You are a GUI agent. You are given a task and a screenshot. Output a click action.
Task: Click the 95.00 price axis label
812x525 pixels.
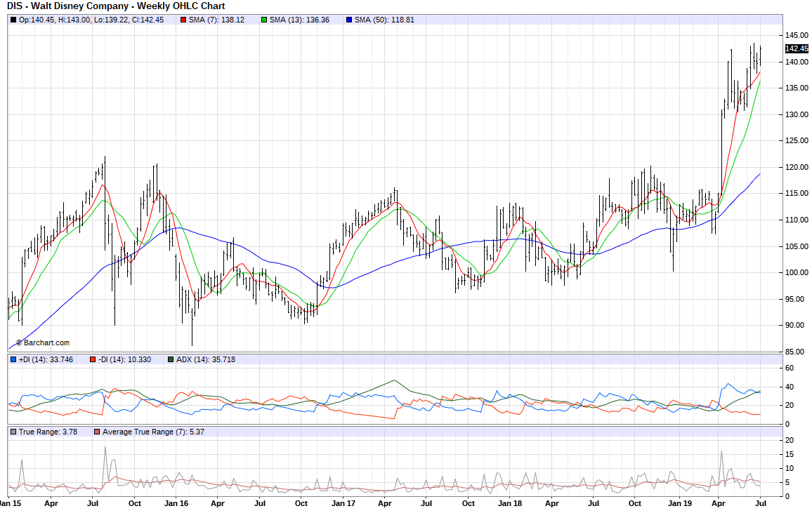pos(797,299)
